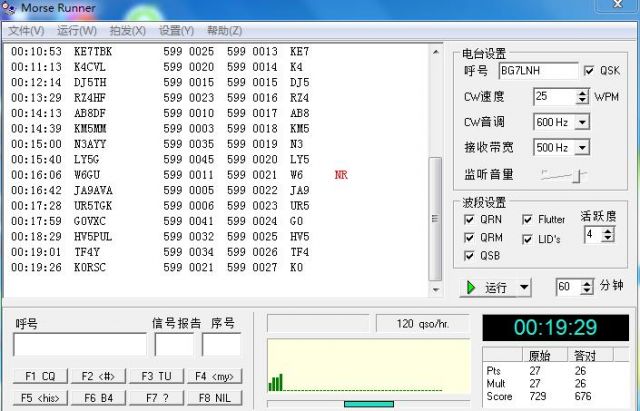Click the 00:19:29 timer display

(556, 327)
